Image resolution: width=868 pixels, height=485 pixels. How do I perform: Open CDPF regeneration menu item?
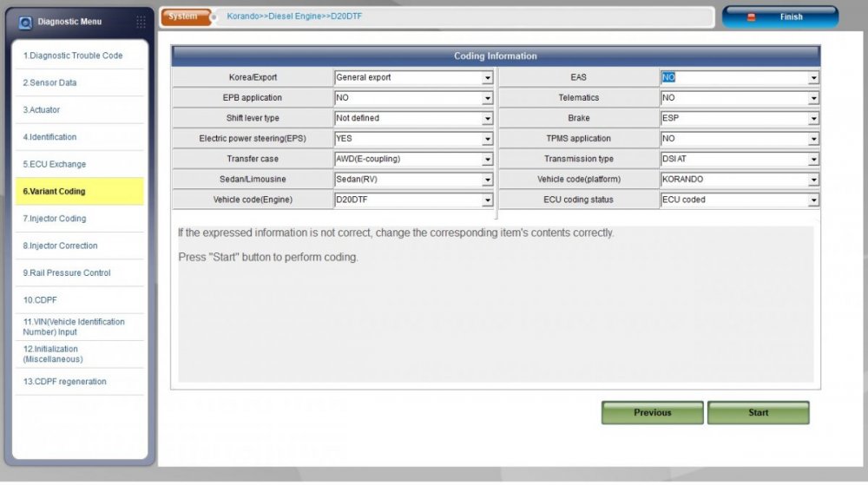tap(80, 381)
